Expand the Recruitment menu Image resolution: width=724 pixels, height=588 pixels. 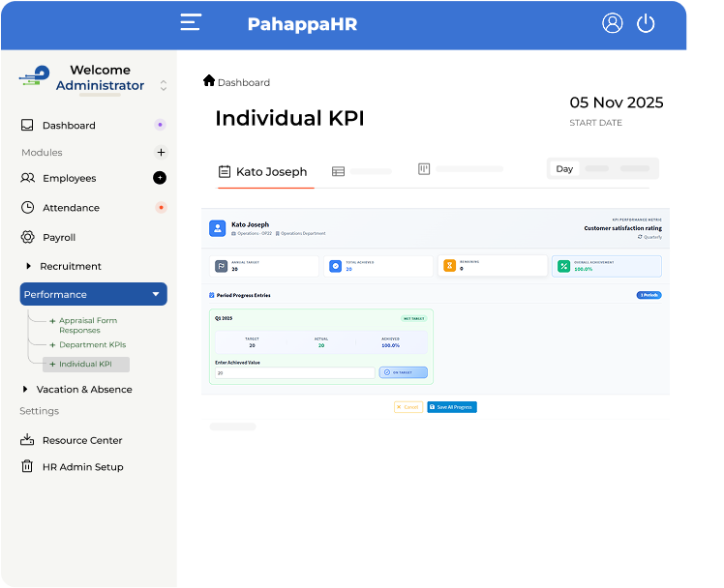click(x=28, y=266)
